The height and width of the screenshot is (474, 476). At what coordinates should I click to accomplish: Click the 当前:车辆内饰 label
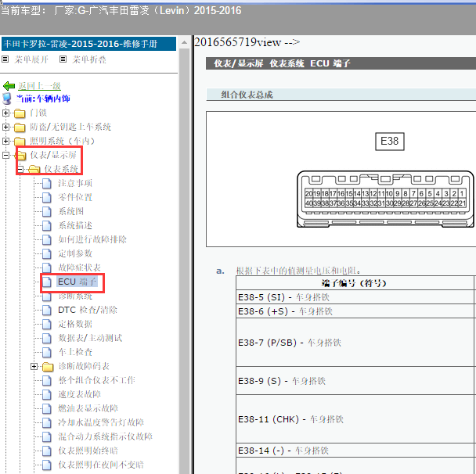43,99
